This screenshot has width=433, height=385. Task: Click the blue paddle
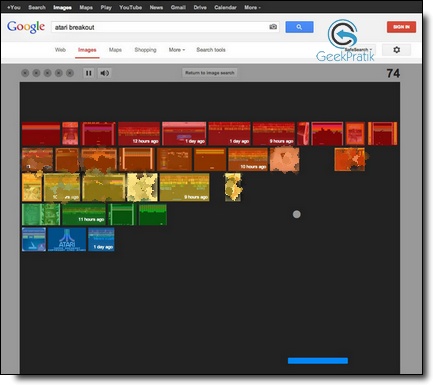click(x=318, y=361)
